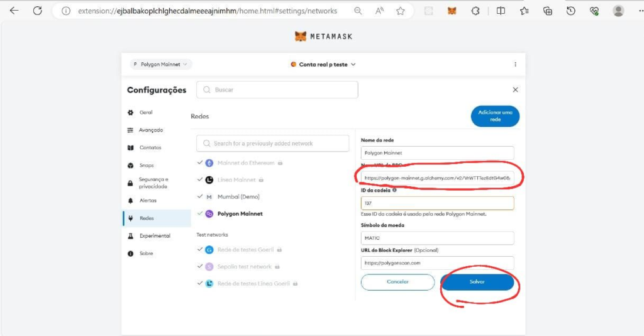Select Rede de testes Linea Goerli
This screenshot has height=336, width=644.
pyautogui.click(x=253, y=283)
